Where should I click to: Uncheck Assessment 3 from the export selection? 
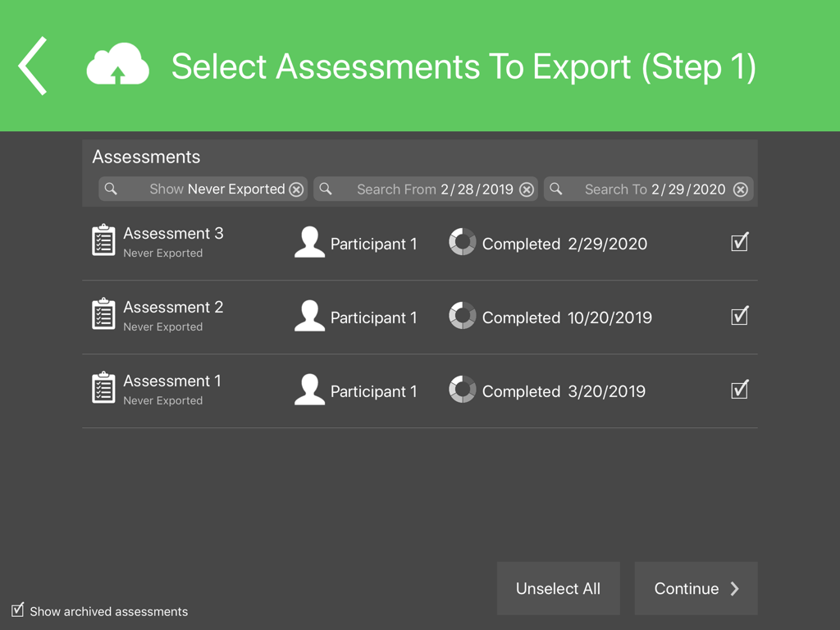click(x=739, y=242)
